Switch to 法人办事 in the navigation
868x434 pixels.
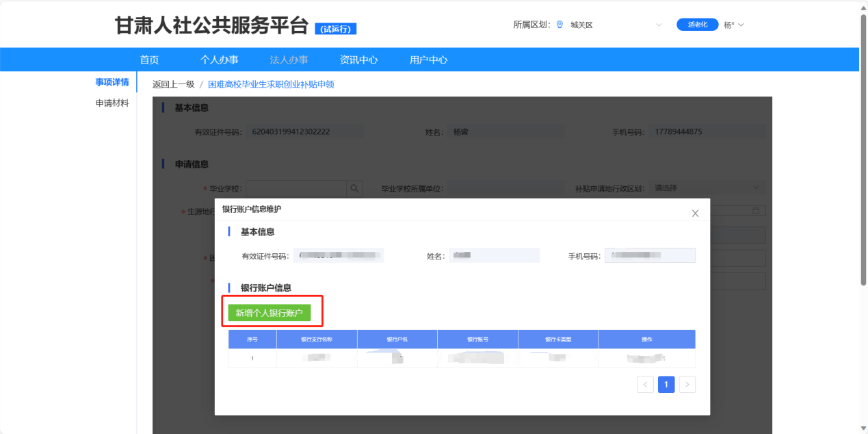click(289, 60)
